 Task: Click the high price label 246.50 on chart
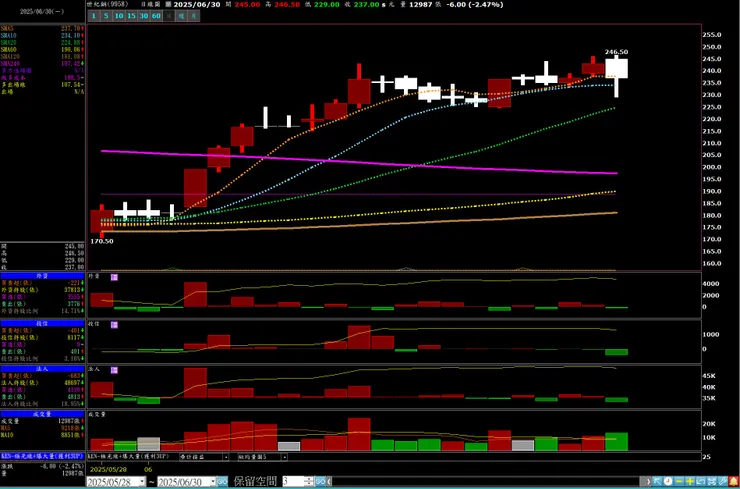pos(616,51)
